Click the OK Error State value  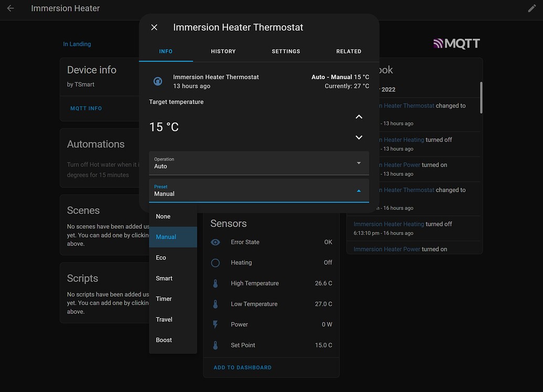pyautogui.click(x=328, y=242)
